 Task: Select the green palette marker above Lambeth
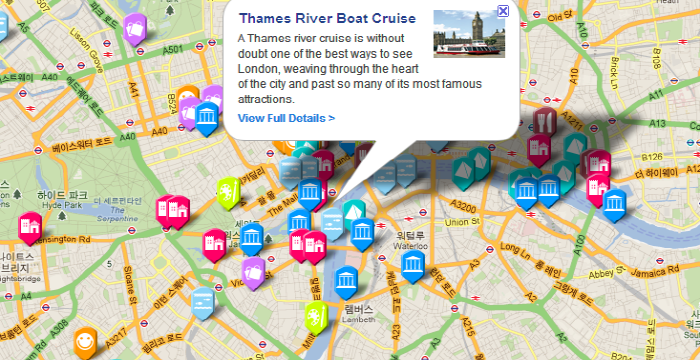(x=316, y=317)
